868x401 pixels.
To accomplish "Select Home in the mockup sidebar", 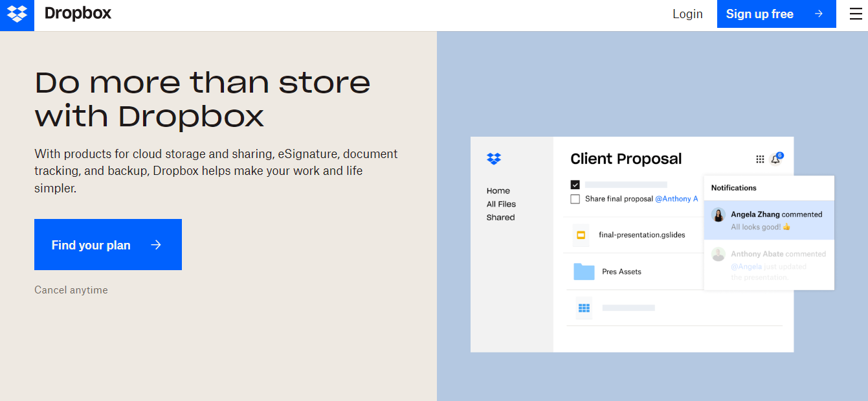I will [498, 190].
